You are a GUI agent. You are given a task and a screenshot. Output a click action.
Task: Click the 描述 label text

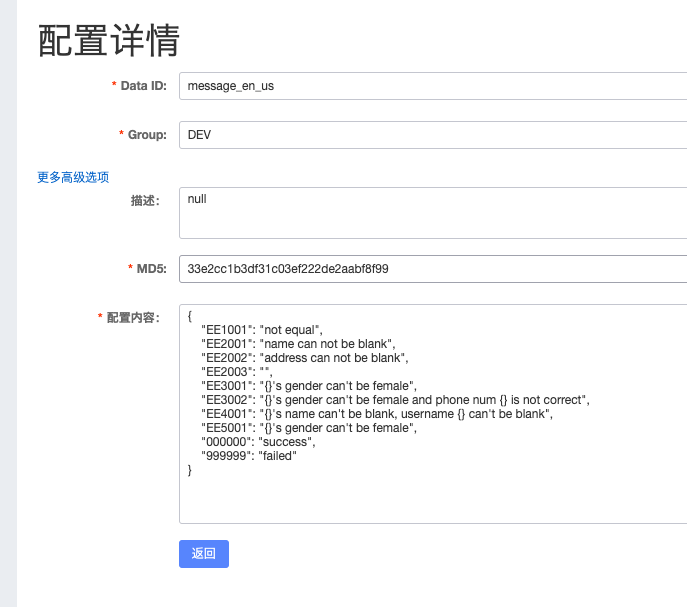point(145,200)
